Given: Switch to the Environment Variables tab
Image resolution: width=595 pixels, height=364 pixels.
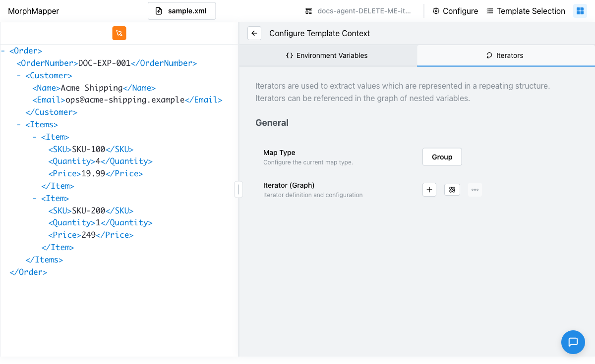Looking at the screenshot, I should 327,55.
